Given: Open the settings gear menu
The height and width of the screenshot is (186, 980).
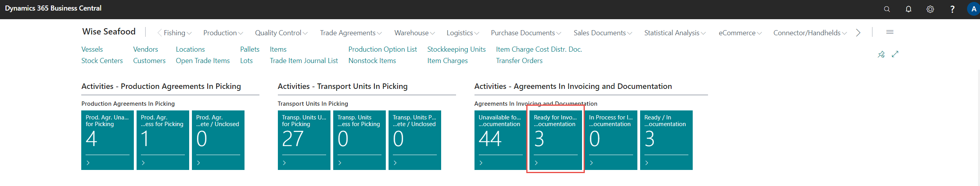Looking at the screenshot, I should [x=930, y=9].
